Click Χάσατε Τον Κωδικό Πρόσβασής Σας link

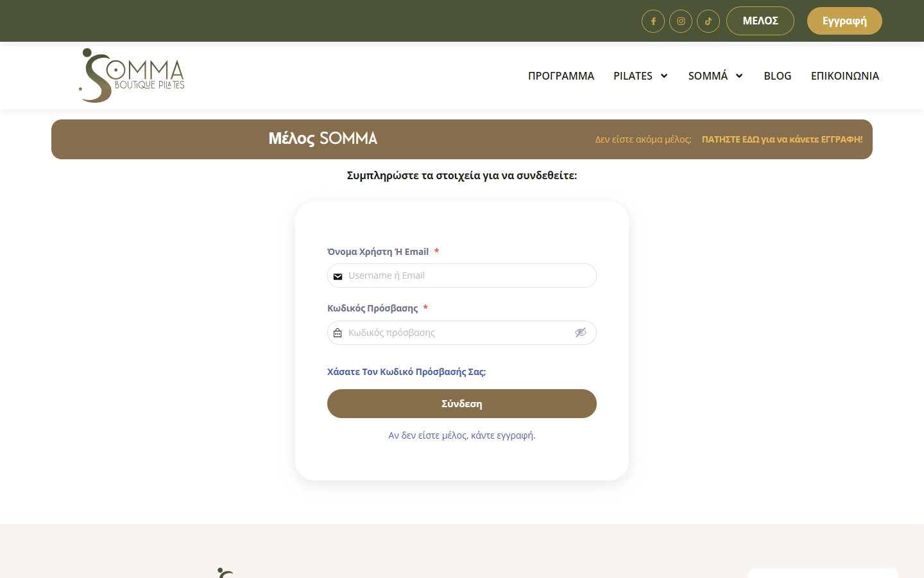click(x=407, y=372)
